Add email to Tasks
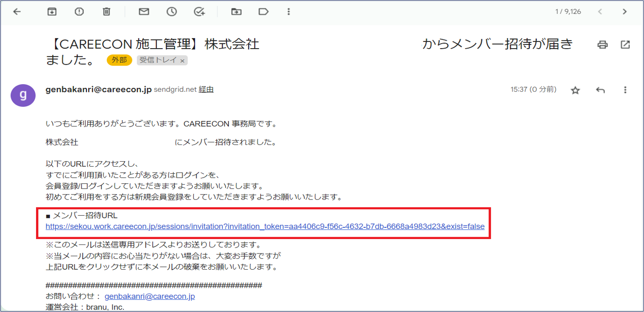Screen dimensions: 644x312 pyautogui.click(x=200, y=12)
